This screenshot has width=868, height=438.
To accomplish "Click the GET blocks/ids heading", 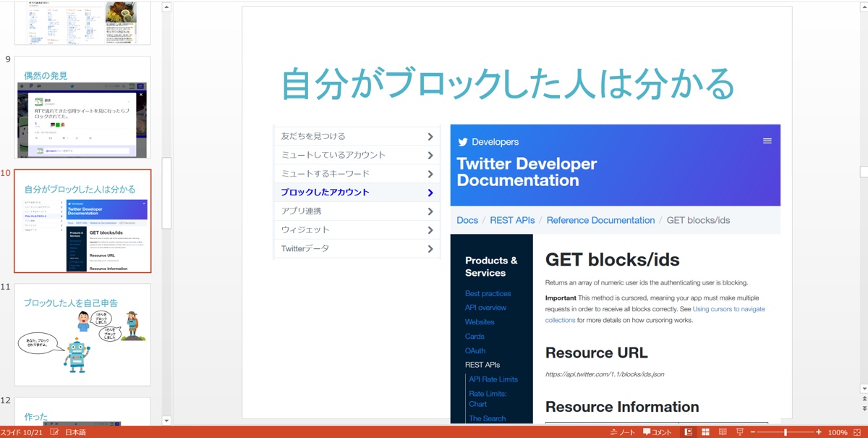I will (x=612, y=259).
